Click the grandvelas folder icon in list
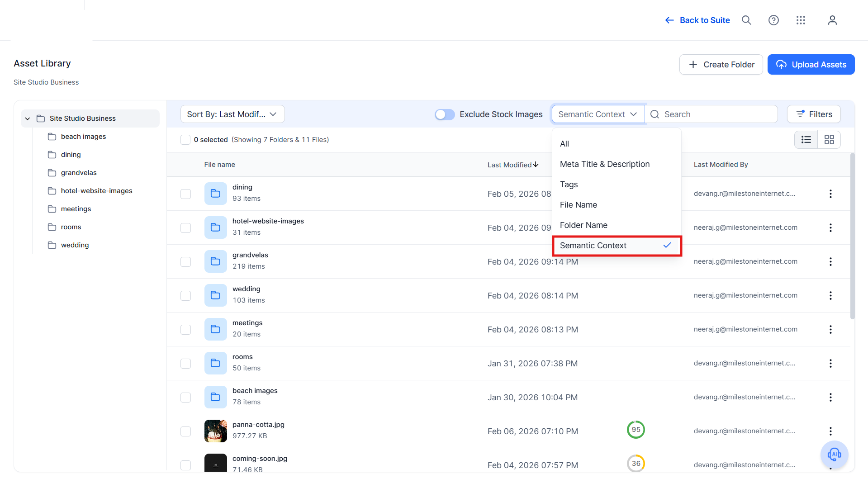 (x=215, y=261)
